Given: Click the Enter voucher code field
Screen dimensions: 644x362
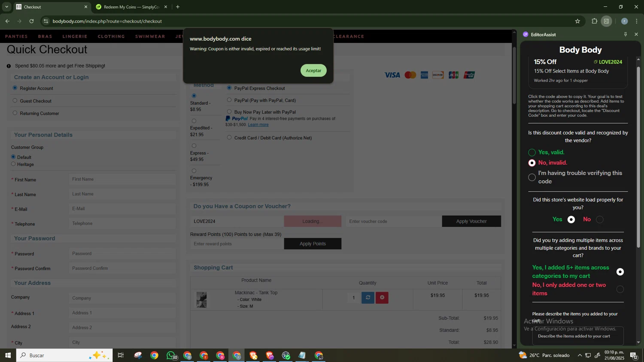Looking at the screenshot, I should (394, 221).
